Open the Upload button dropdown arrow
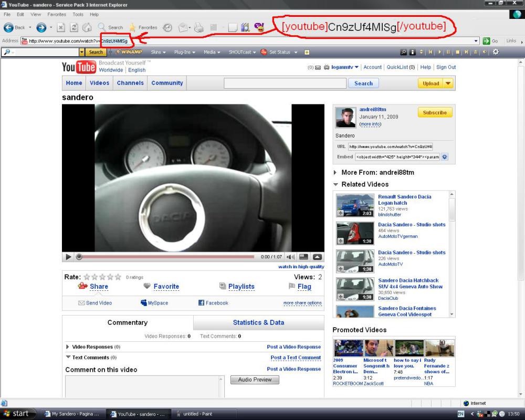Image resolution: width=525 pixels, height=420 pixels. coord(447,83)
